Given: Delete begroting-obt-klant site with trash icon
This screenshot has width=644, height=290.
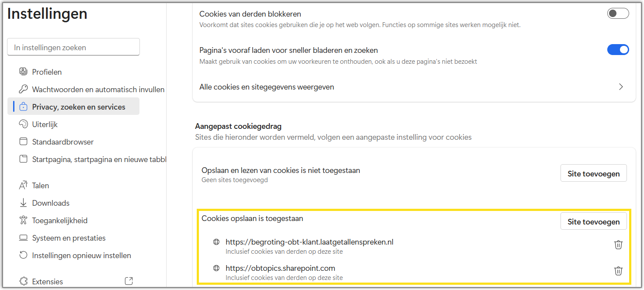Looking at the screenshot, I should 618,245.
